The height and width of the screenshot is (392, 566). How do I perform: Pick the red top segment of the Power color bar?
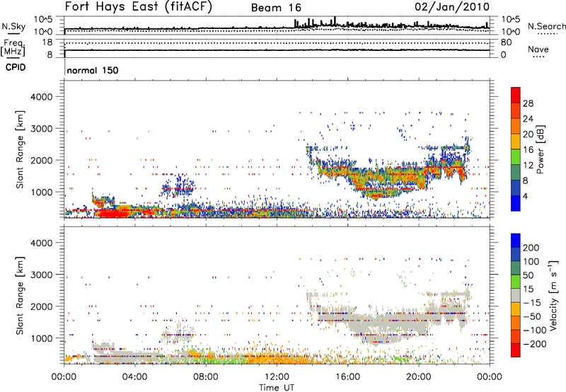tap(516, 95)
